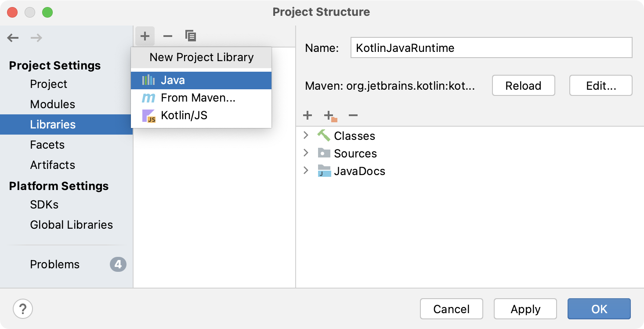The width and height of the screenshot is (644, 329).
Task: Remove selected library with minus icon
Action: [x=168, y=36]
